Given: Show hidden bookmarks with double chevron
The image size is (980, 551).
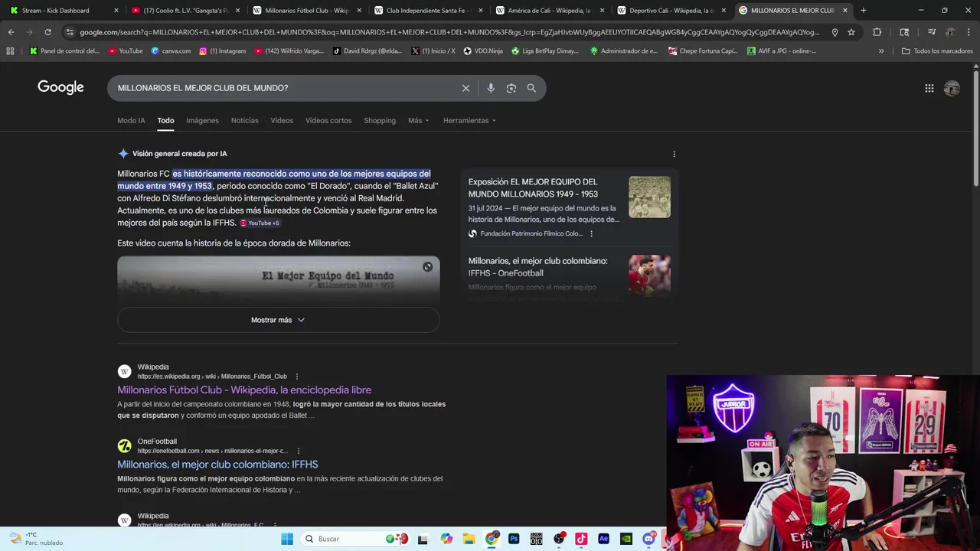Looking at the screenshot, I should (880, 51).
